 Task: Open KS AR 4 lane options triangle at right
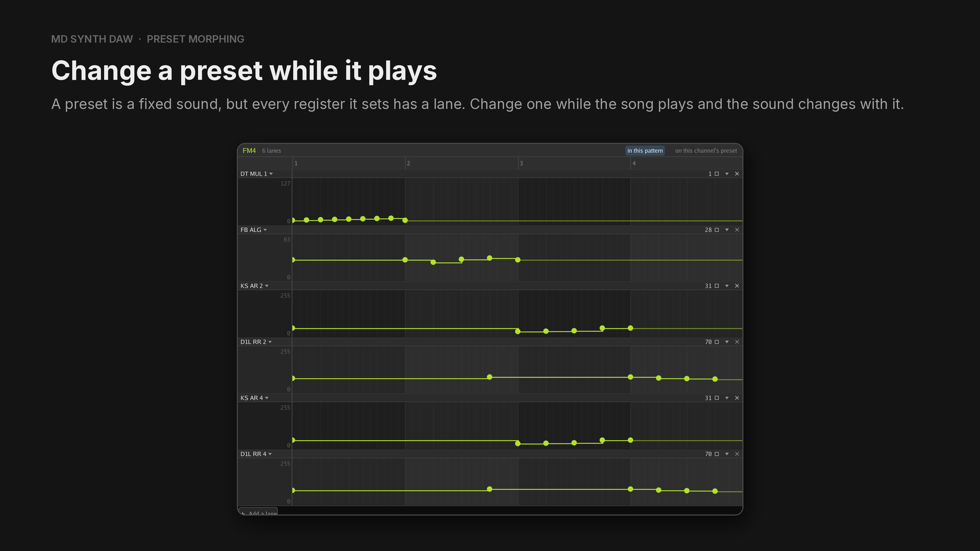point(727,398)
